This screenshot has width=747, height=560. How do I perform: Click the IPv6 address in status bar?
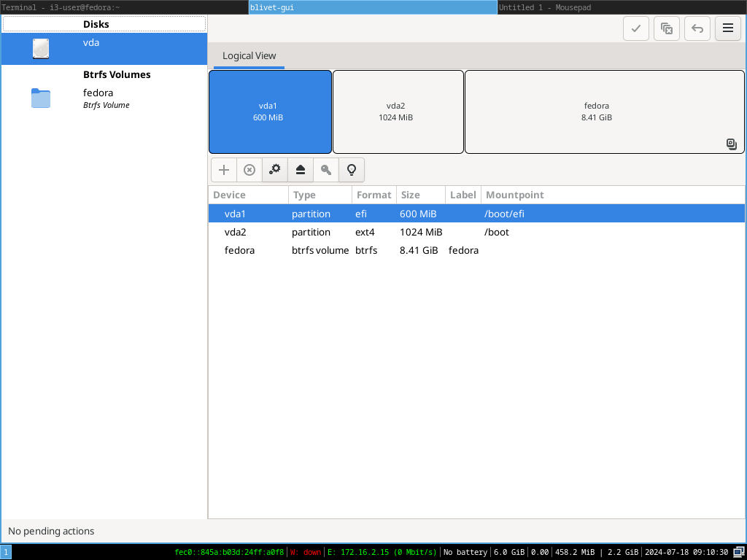[229, 553]
